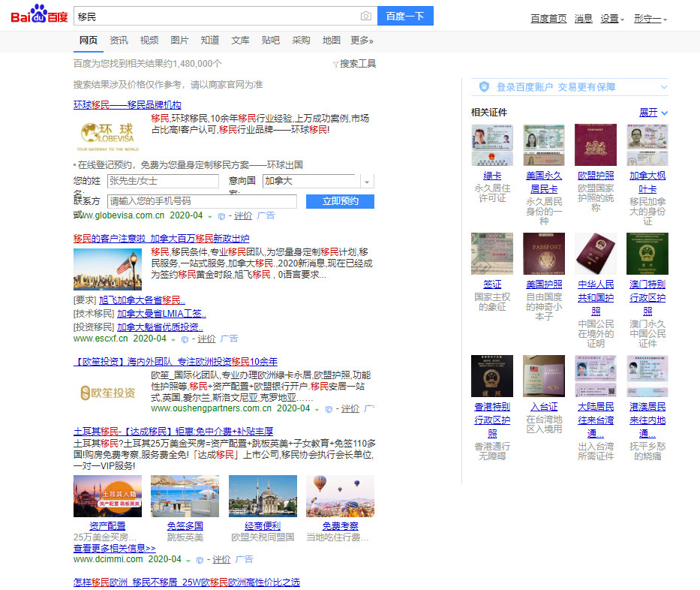Open 旭飞加拿大各省移民 sublink
Screen dimensions: 700x590
142,300
